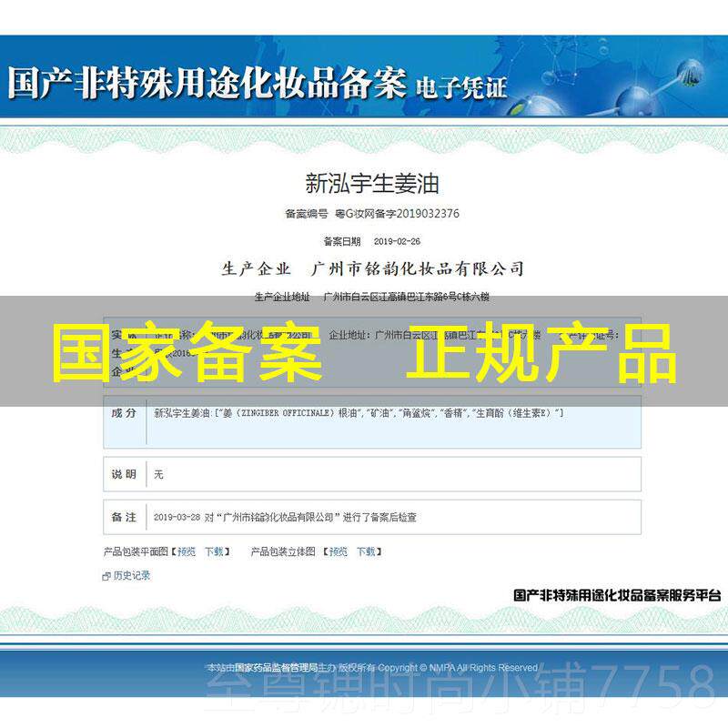Open the 历史记录 link
This screenshot has height=728, width=728.
point(132,576)
